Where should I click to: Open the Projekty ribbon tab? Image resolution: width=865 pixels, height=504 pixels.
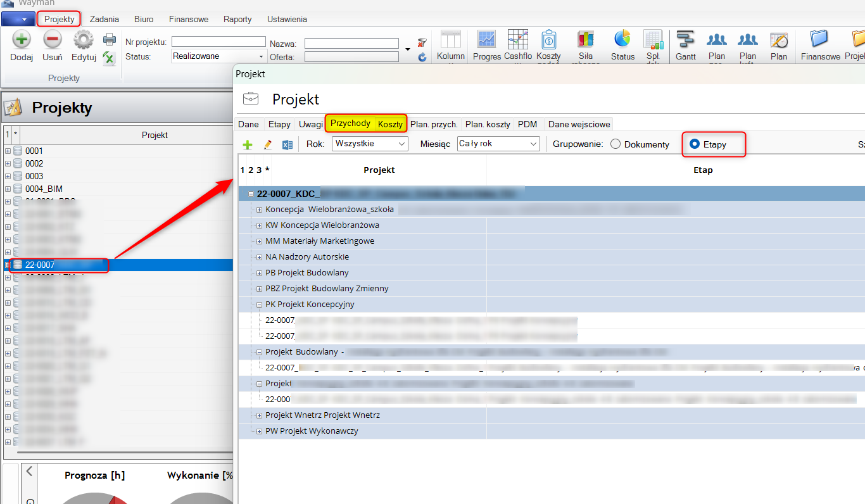(x=59, y=19)
